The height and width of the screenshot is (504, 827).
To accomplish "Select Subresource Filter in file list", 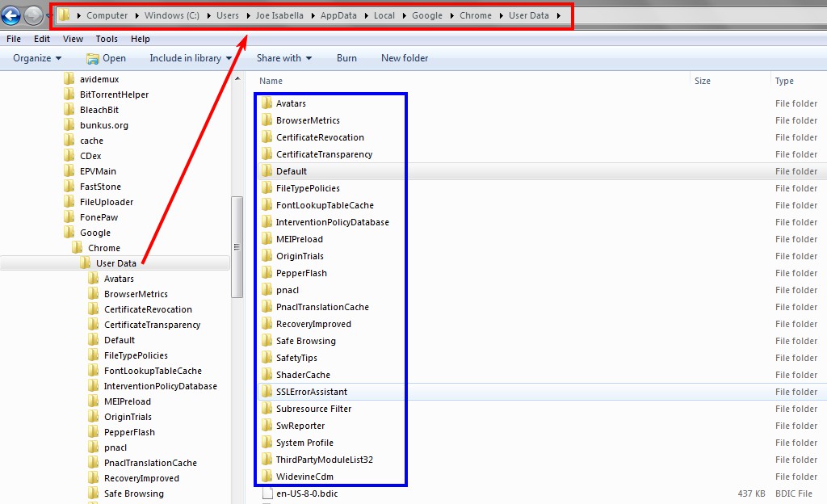I will click(314, 409).
